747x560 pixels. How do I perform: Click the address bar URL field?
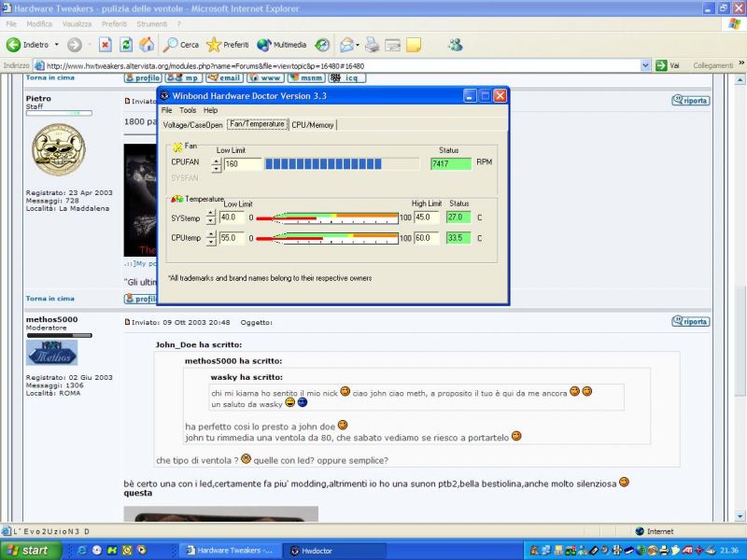point(337,65)
